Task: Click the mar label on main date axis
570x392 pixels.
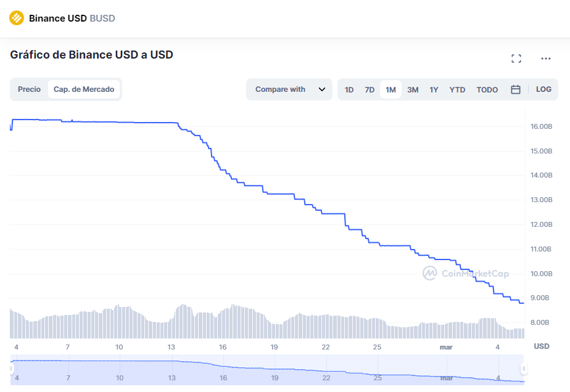Action: tap(446, 347)
